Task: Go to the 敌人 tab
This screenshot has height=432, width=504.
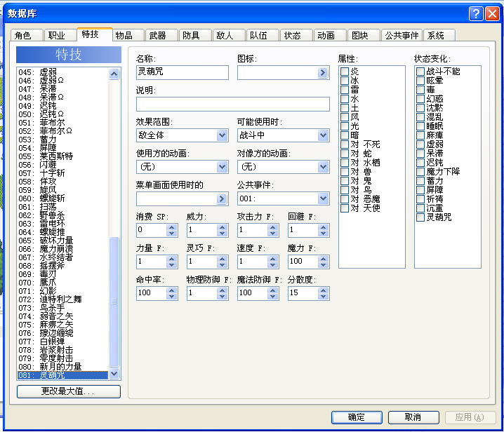Action: [229, 35]
